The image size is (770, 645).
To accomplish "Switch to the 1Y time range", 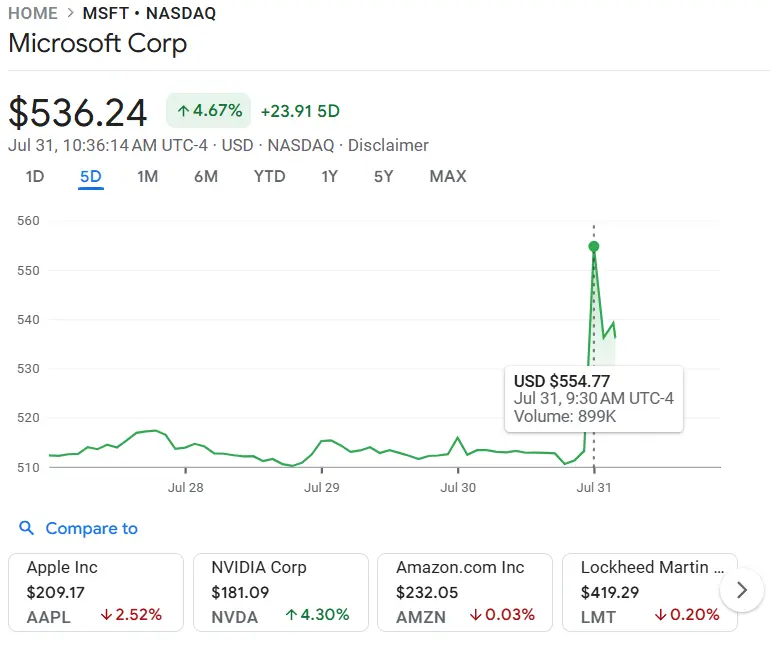I will click(x=329, y=177).
